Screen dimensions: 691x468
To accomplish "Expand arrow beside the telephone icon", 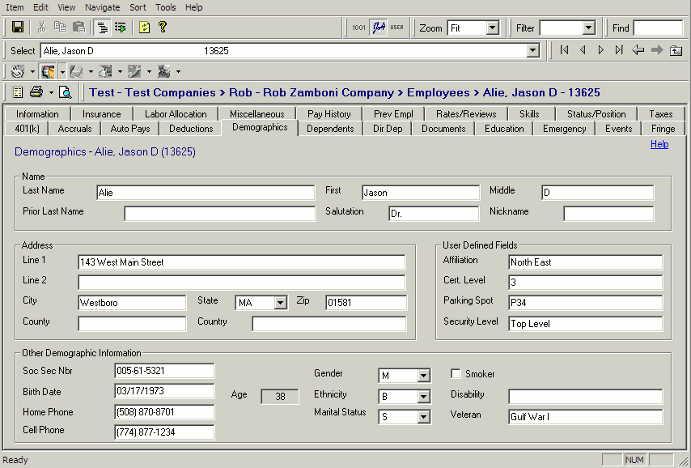I will (32, 71).
